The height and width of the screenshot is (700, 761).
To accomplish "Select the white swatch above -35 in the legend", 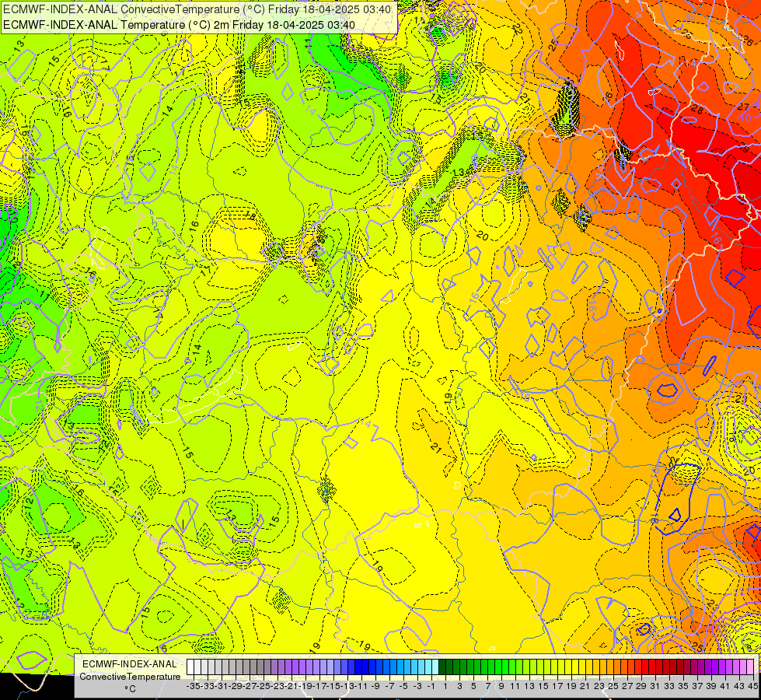I will [x=190, y=667].
